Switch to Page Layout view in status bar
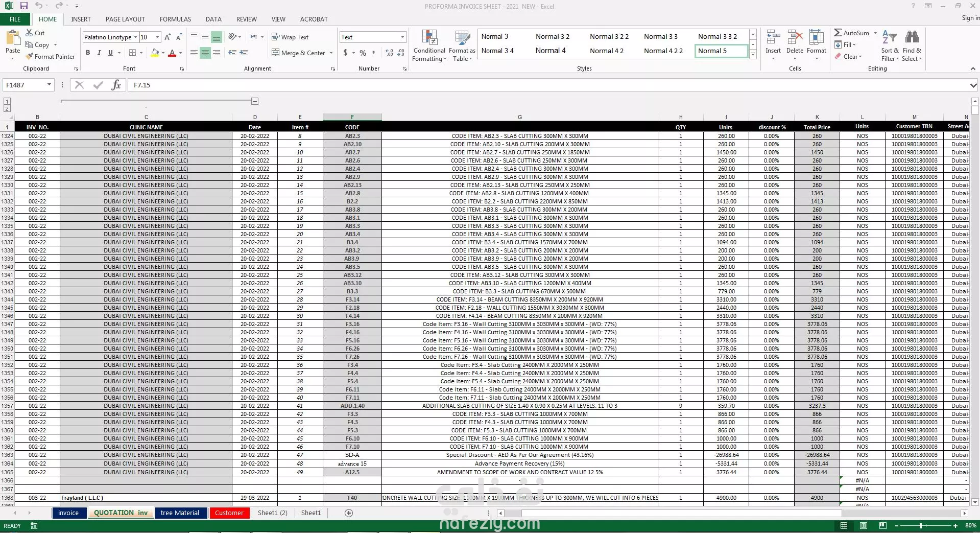The height and width of the screenshot is (533, 980). click(x=863, y=525)
